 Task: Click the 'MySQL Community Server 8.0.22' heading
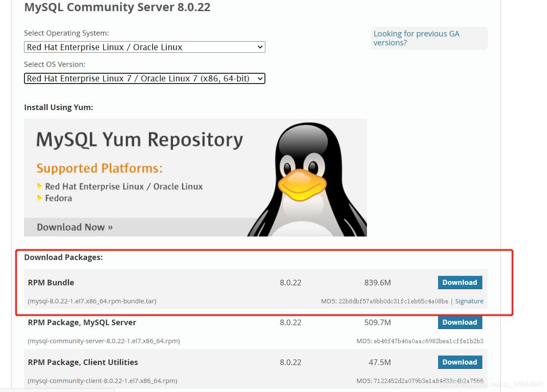click(117, 7)
